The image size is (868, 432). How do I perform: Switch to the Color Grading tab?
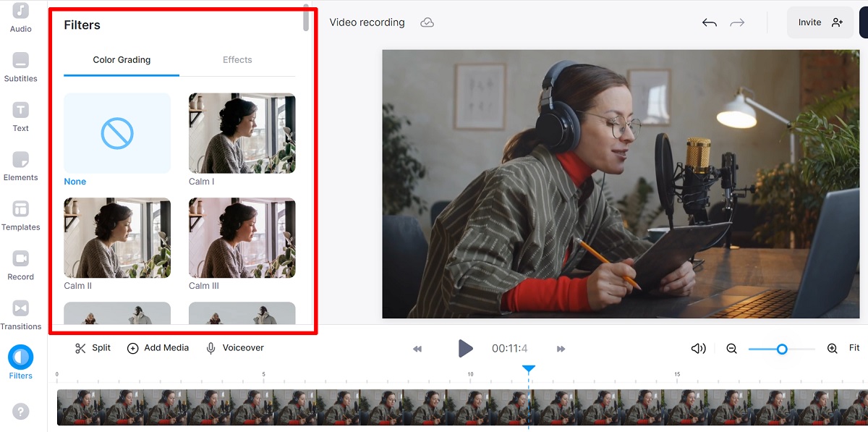pyautogui.click(x=122, y=60)
